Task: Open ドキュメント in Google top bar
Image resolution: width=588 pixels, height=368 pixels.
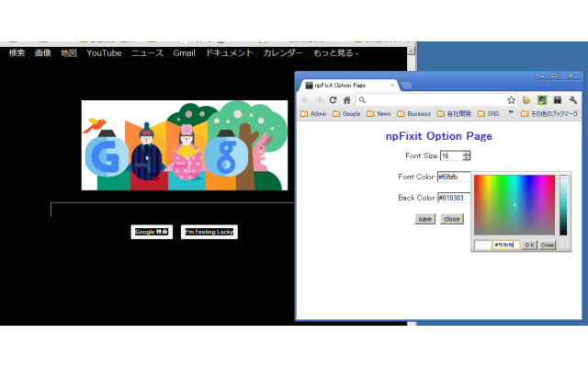Action: tap(229, 53)
